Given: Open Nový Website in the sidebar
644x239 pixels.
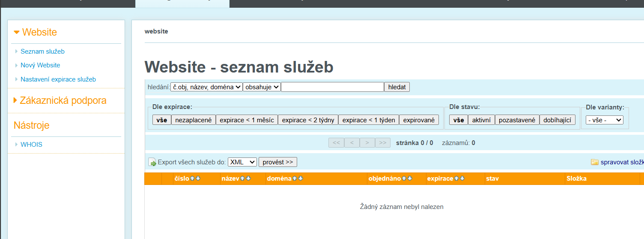Looking at the screenshot, I should tap(40, 65).
